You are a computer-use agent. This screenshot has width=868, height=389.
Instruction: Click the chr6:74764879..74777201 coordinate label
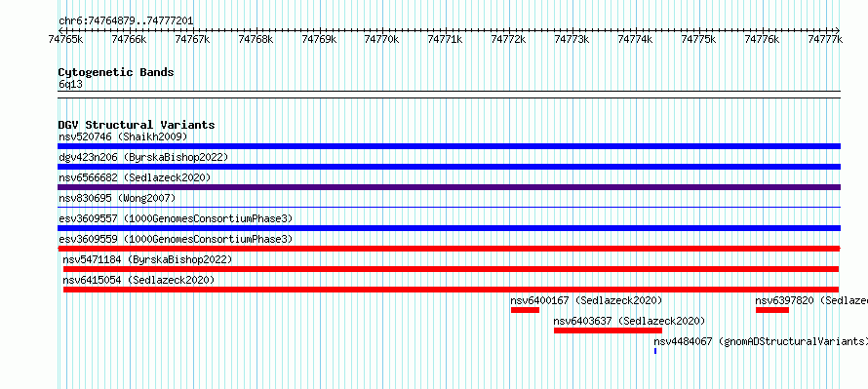tap(126, 21)
